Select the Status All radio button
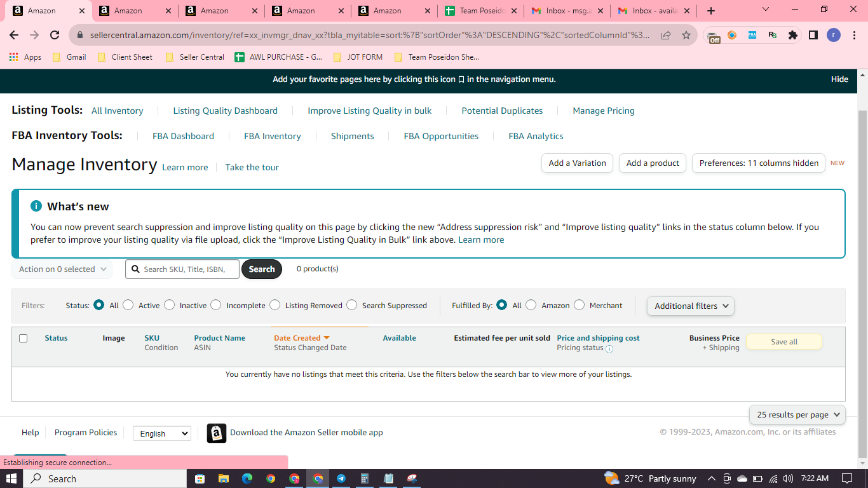 99,305
